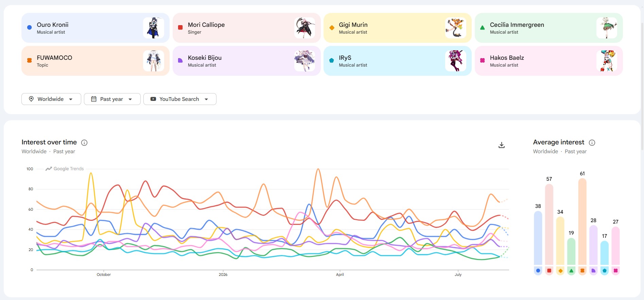
Task: Click the pink marker beside Hakos Baelz
Action: [483, 60]
